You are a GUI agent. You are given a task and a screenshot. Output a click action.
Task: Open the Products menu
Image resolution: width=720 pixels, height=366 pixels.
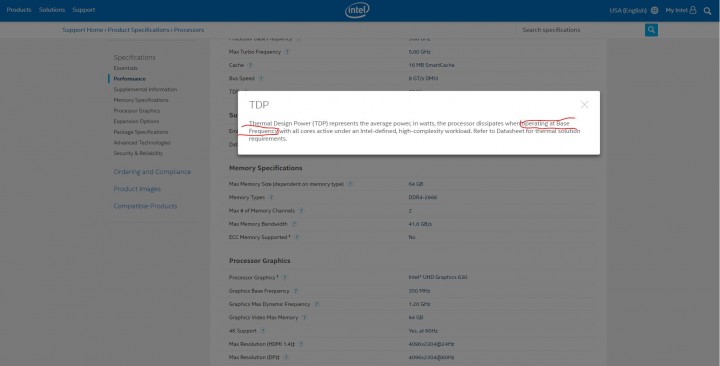(x=19, y=10)
